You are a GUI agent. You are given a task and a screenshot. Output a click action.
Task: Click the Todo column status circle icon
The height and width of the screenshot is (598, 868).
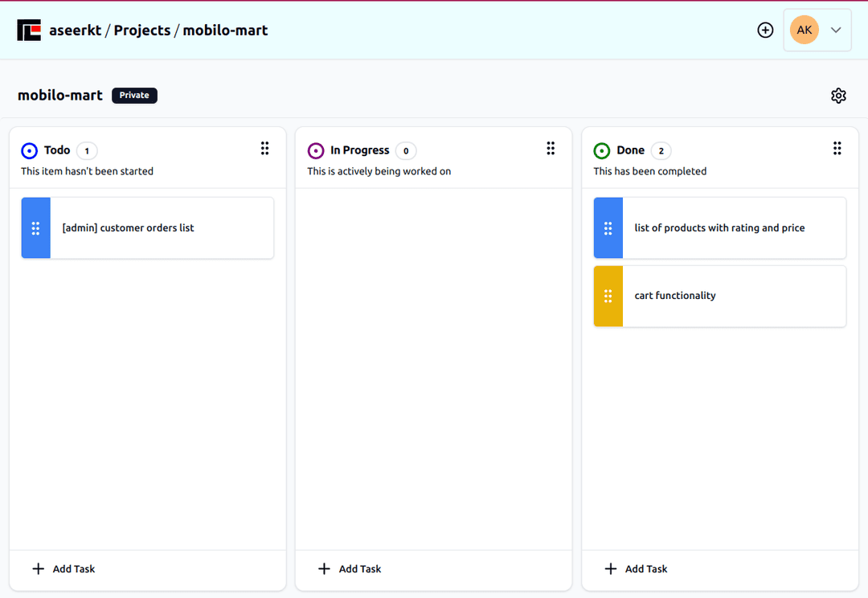pos(29,150)
